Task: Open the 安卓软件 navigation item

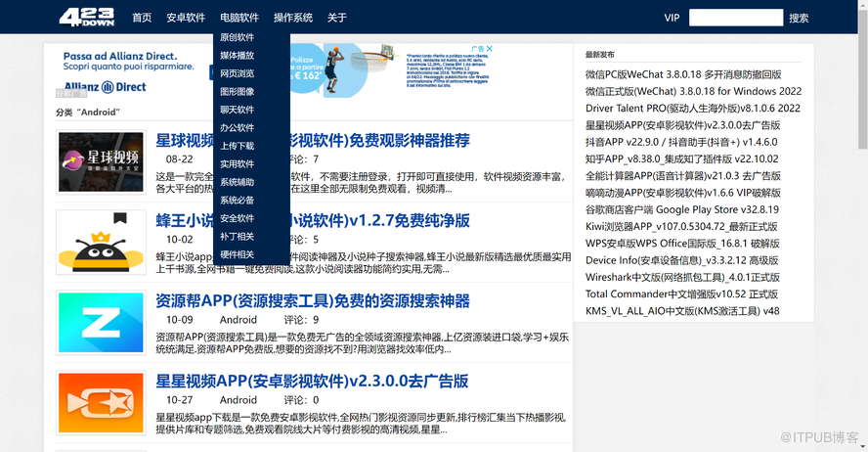Action: [x=186, y=18]
